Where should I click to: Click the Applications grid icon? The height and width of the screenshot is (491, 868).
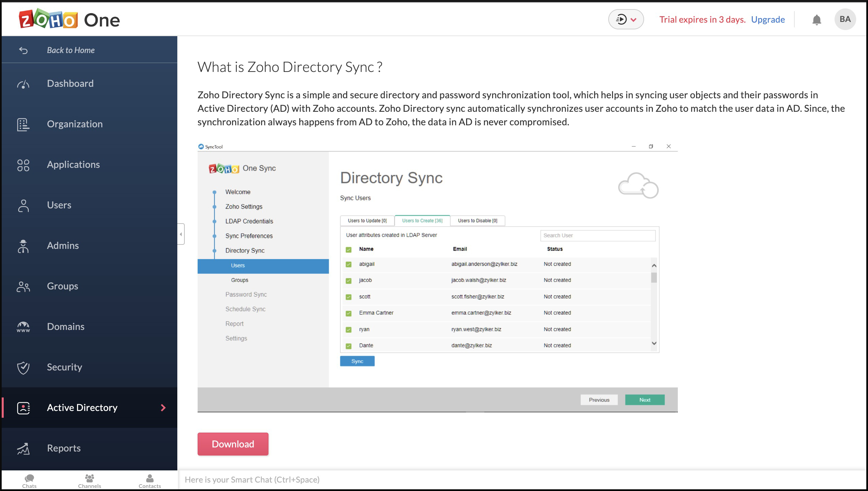point(23,165)
